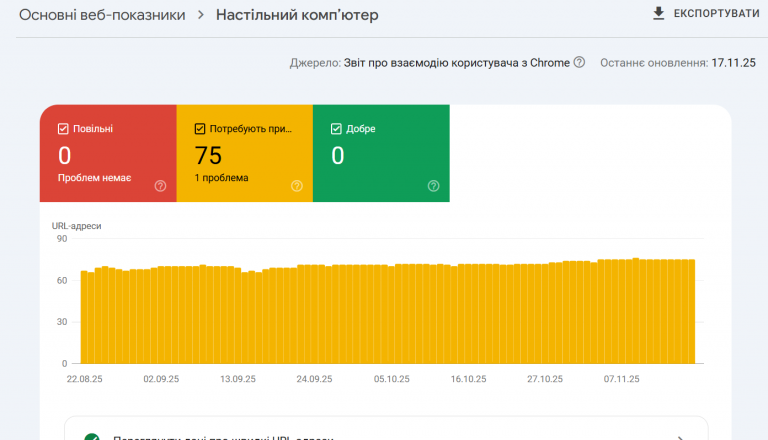Click help icon in green Добре card
The image size is (768, 440).
[433, 185]
